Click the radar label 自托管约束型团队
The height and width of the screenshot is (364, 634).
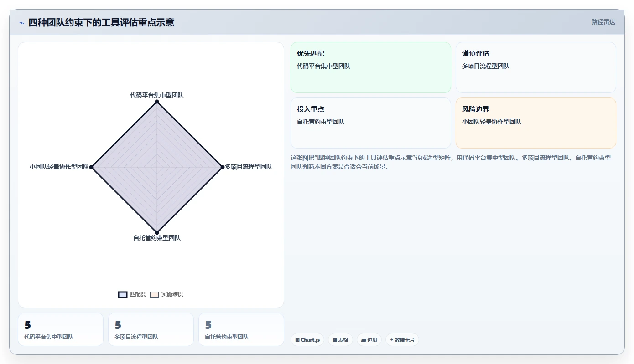click(x=157, y=238)
